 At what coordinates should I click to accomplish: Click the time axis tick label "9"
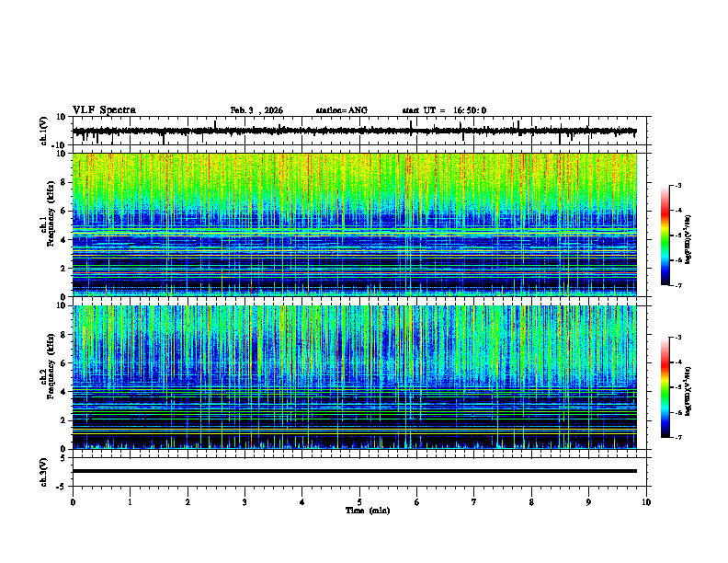click(x=588, y=502)
